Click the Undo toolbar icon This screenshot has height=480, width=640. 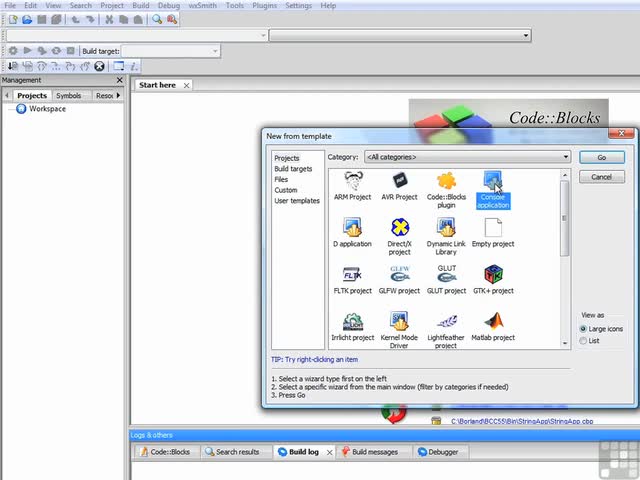tap(76, 19)
